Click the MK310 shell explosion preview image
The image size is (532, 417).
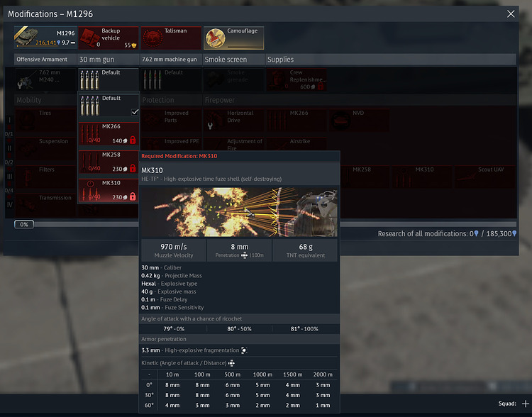click(x=239, y=212)
